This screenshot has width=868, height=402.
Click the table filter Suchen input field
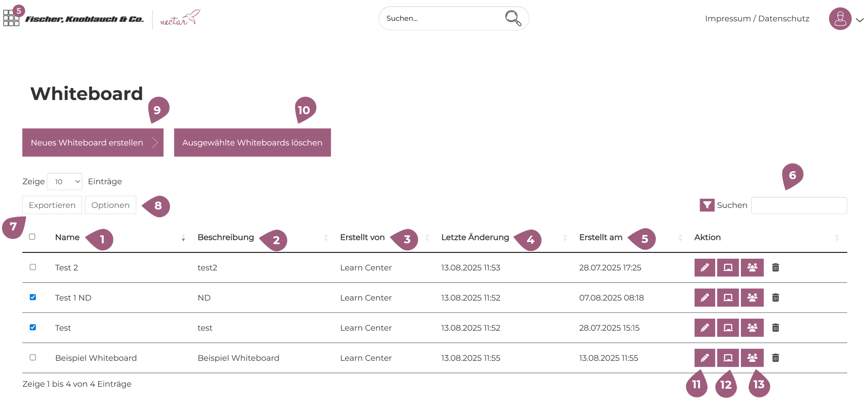(x=798, y=205)
